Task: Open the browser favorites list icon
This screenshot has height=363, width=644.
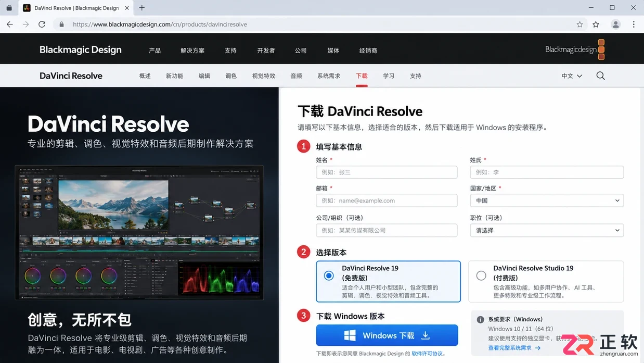Action: [596, 24]
